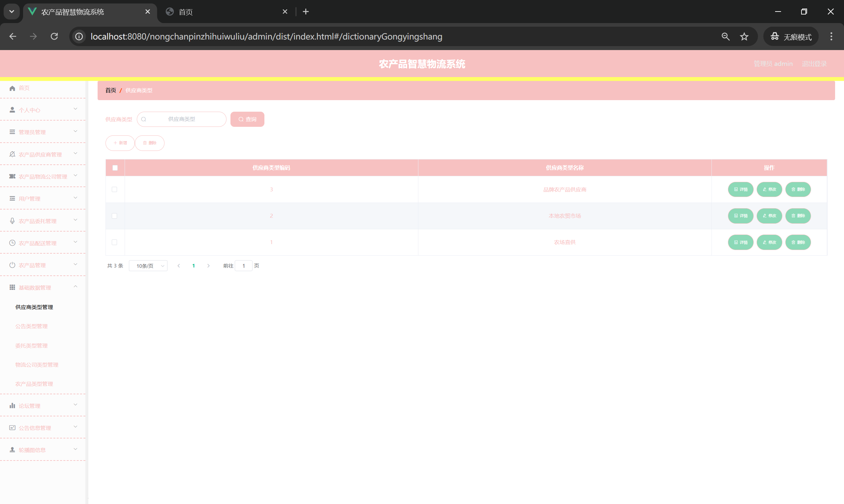The image size is (844, 504).
Task: Open the 10条/页 page size dropdown
Action: (148, 266)
